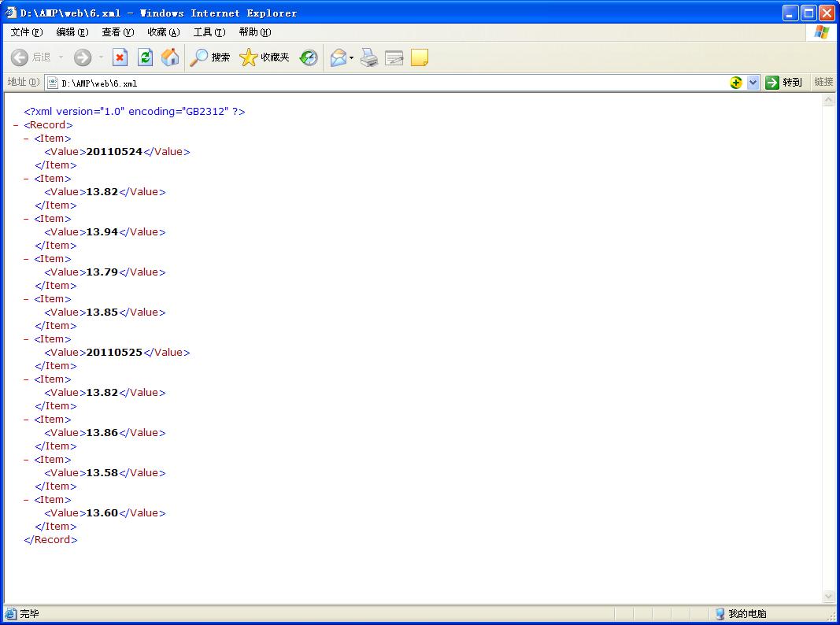Image resolution: width=840 pixels, height=625 pixels.
Task: Open the Mail envelope icon
Action: tap(339, 57)
